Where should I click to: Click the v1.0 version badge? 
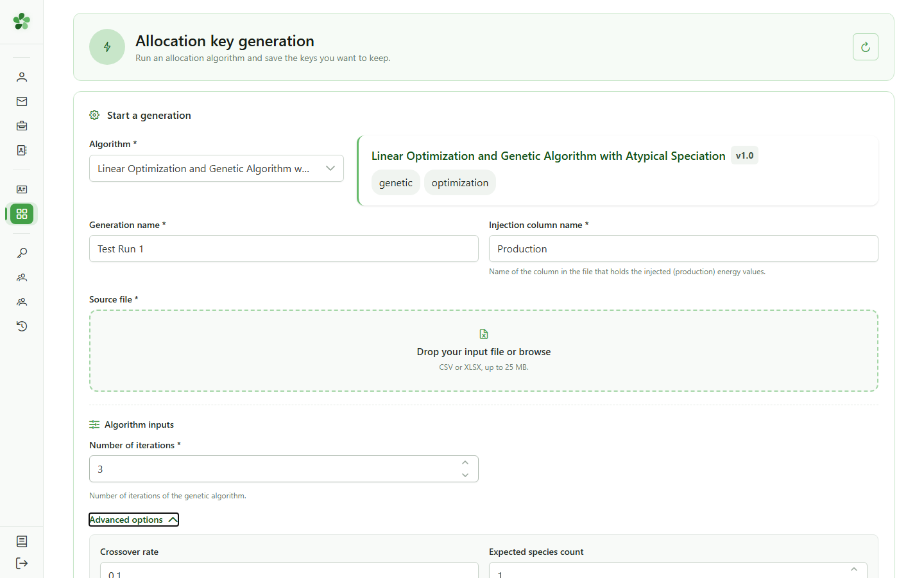[x=744, y=155]
